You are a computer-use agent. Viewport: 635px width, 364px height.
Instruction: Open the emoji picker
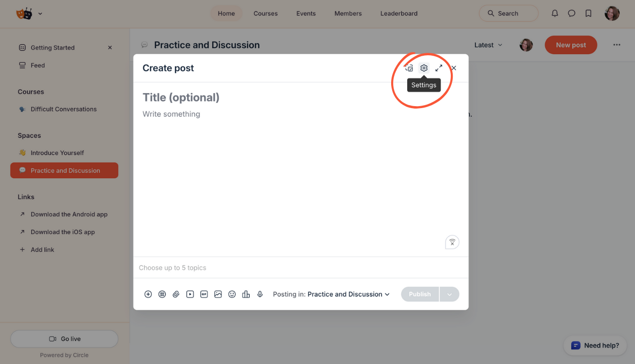[x=232, y=294]
